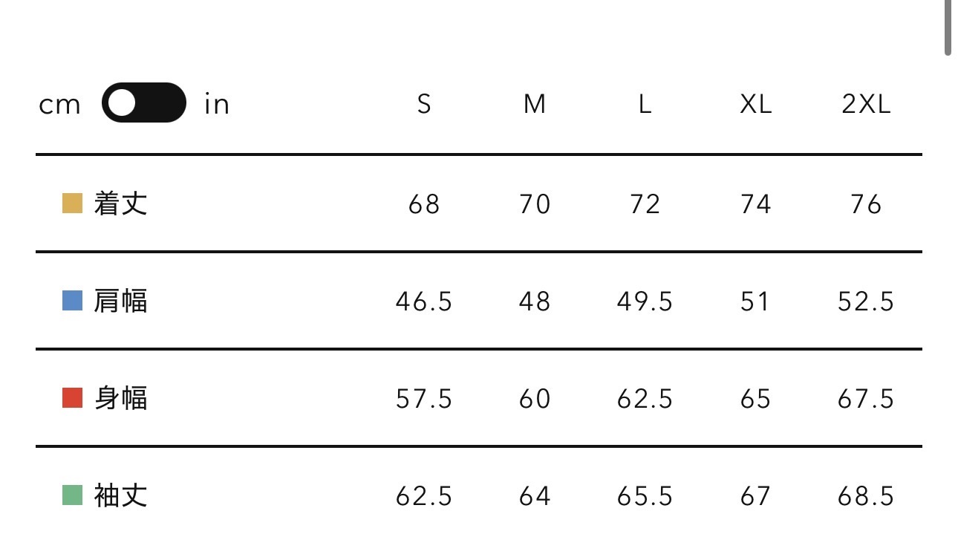The width and height of the screenshot is (958, 560).
Task: Click the blue 肩幅 color square
Action: click(72, 301)
